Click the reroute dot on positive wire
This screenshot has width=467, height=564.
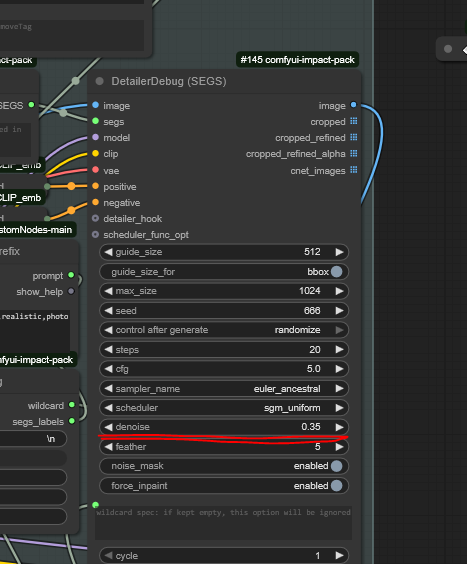(71, 186)
